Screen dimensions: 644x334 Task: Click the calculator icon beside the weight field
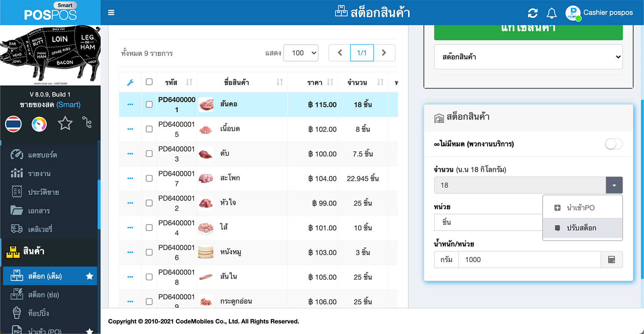tap(611, 260)
